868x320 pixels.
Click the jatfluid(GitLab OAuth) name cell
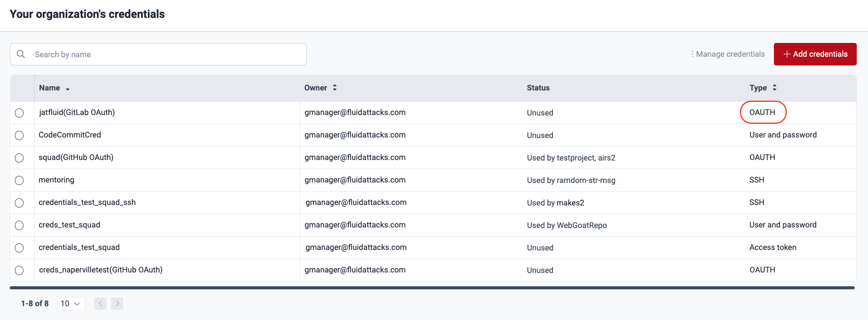tap(77, 112)
